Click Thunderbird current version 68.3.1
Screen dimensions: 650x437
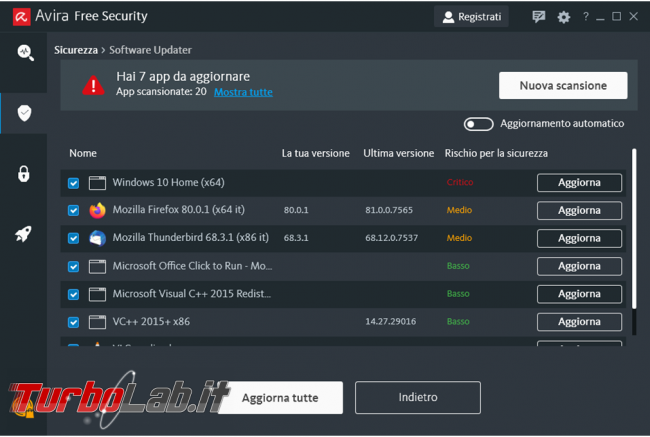(x=296, y=238)
